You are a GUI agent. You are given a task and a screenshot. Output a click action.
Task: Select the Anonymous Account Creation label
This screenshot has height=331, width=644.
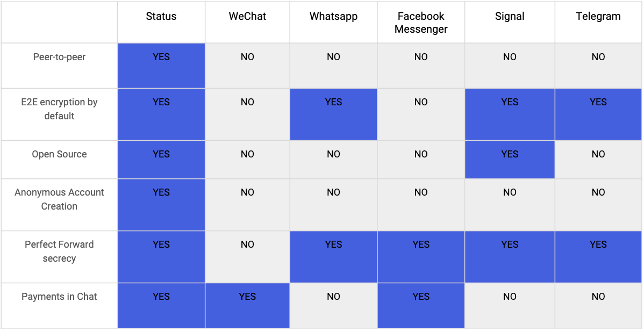(59, 199)
